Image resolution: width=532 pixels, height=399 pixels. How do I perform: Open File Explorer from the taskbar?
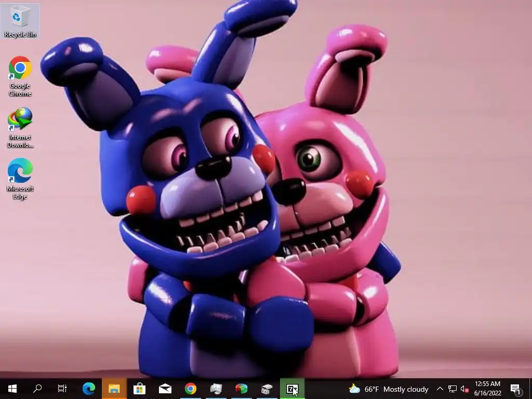coord(114,389)
